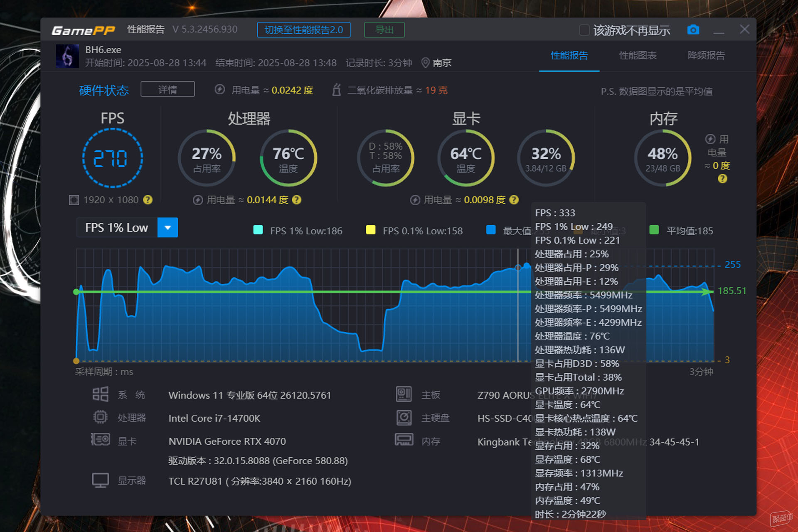The height and width of the screenshot is (532, 798).
Task: Open the FPS 1% Low dropdown arrow
Action: (167, 228)
